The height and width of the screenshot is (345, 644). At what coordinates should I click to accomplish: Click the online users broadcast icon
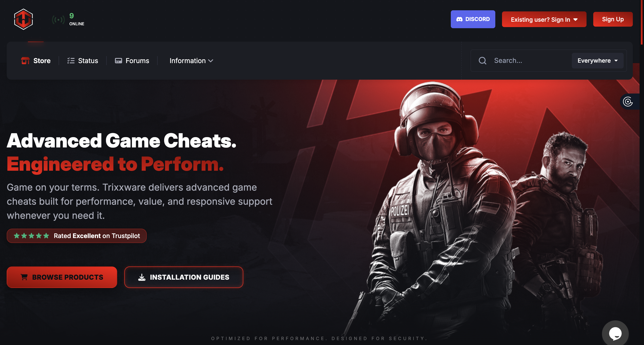coord(58,19)
